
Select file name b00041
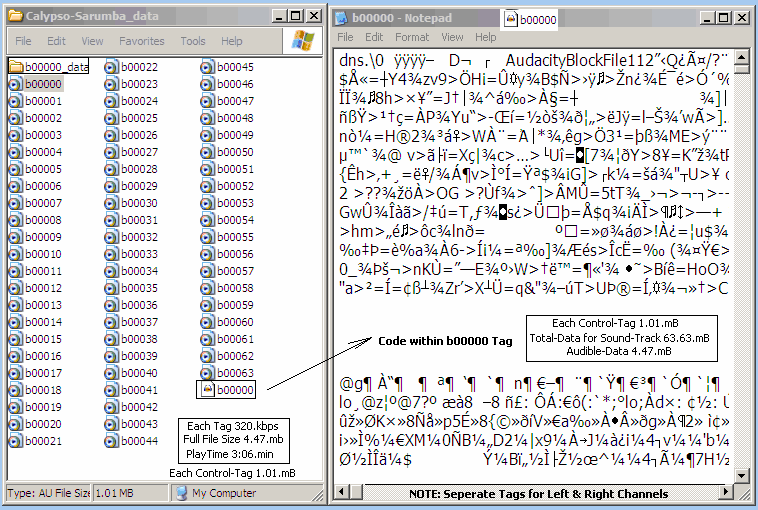click(139, 390)
